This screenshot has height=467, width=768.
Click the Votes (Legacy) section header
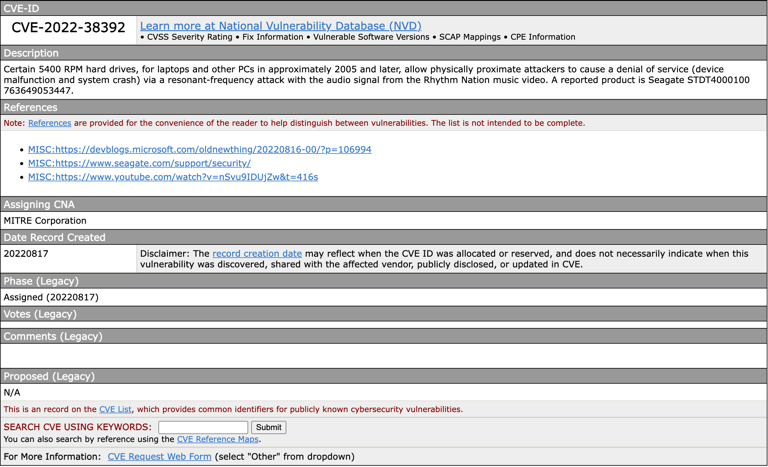pyautogui.click(x=40, y=314)
